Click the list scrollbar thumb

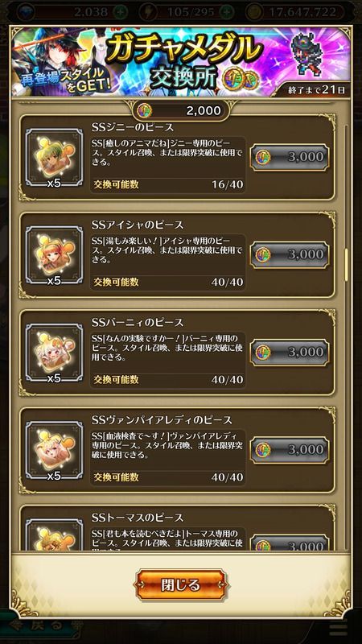click(x=346, y=265)
